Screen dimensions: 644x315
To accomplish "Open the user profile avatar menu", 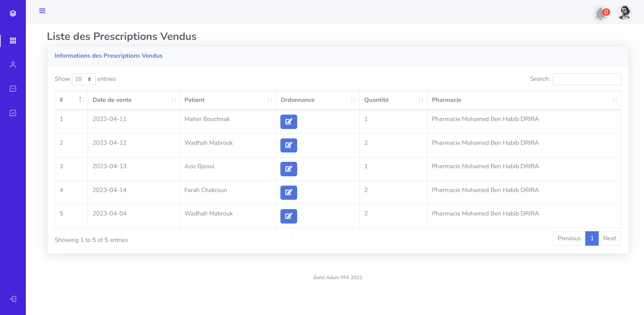I will point(624,12).
